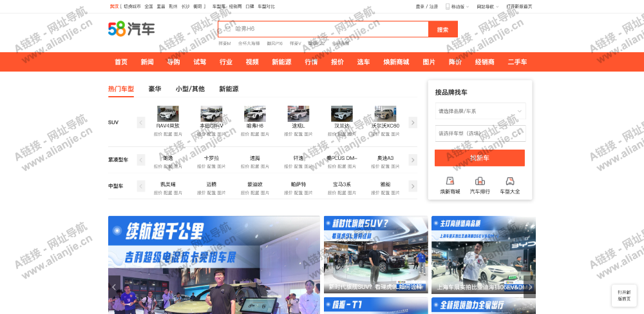644x314 pixels.
Task: Open 车型对比 link in top bar
Action: click(x=266, y=6)
